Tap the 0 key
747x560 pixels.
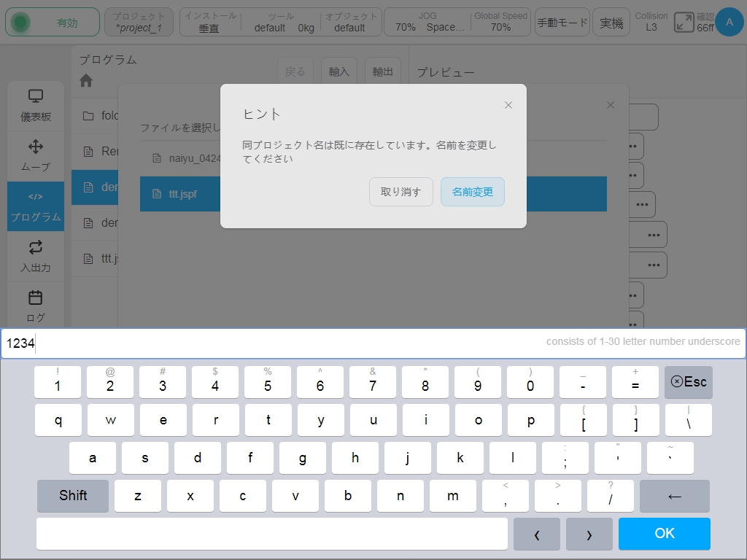530,382
